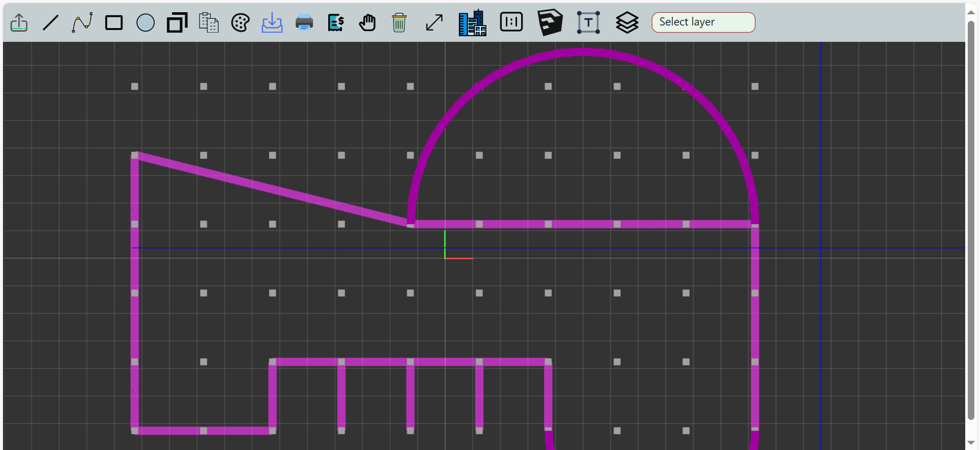Click the printer icon
The image size is (980, 450).
pyautogui.click(x=304, y=23)
